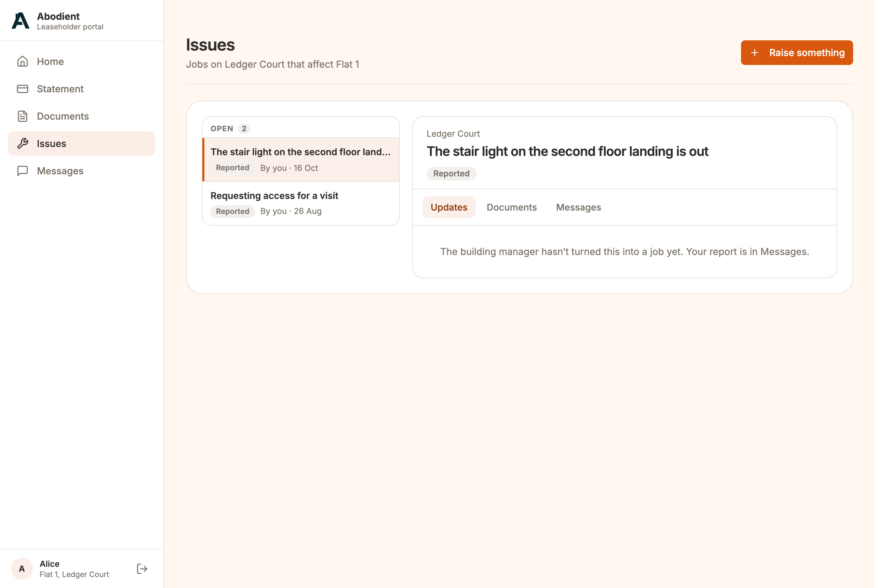The image size is (875, 588).
Task: Select the stair light issue in list
Action: tap(301, 160)
